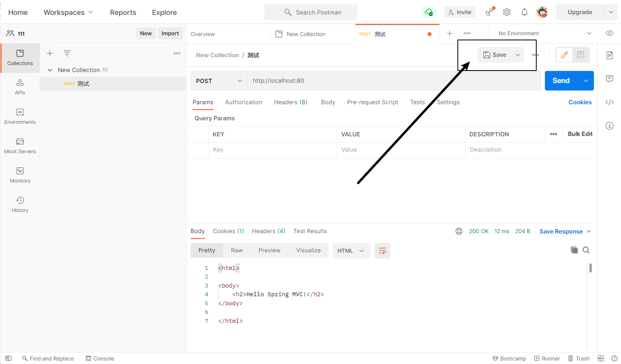This screenshot has height=364, width=621.
Task: Switch to the Authorization tab
Action: click(x=244, y=102)
